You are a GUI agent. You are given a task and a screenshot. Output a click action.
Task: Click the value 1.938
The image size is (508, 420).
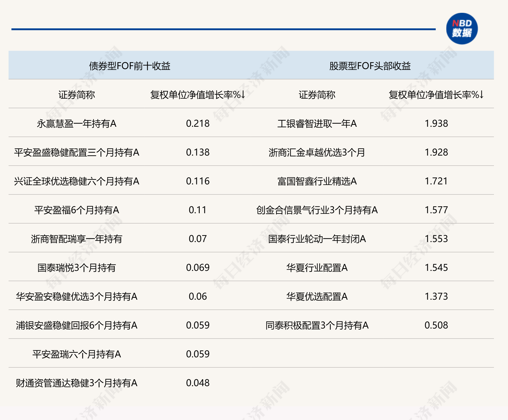tap(436, 123)
